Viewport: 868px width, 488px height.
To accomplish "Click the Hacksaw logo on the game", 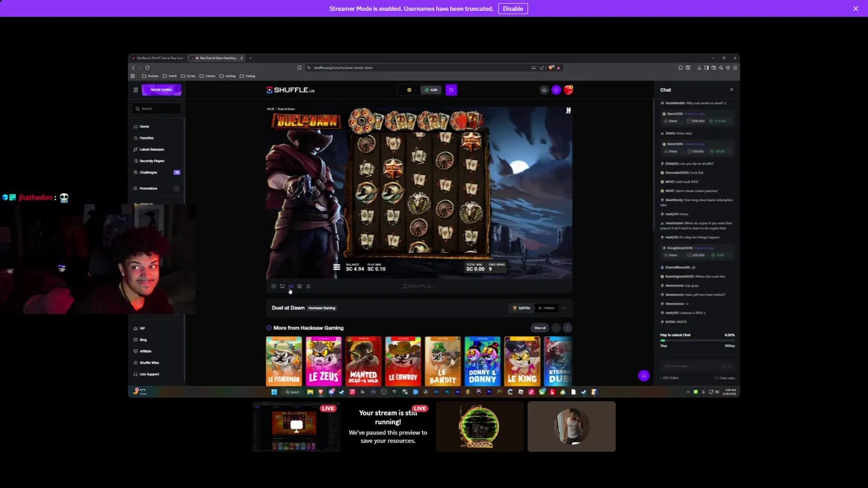I will pos(568,110).
